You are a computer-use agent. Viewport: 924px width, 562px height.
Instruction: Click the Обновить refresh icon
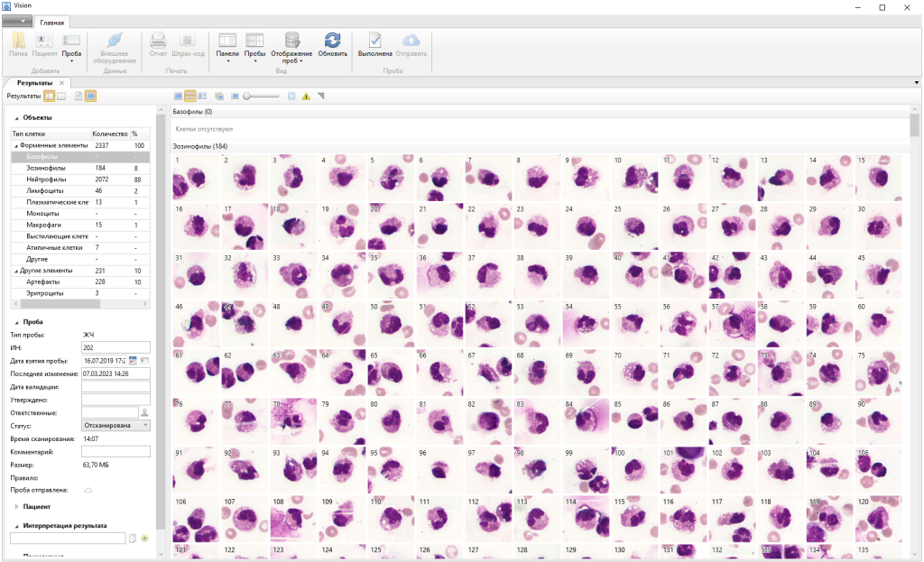[332, 42]
